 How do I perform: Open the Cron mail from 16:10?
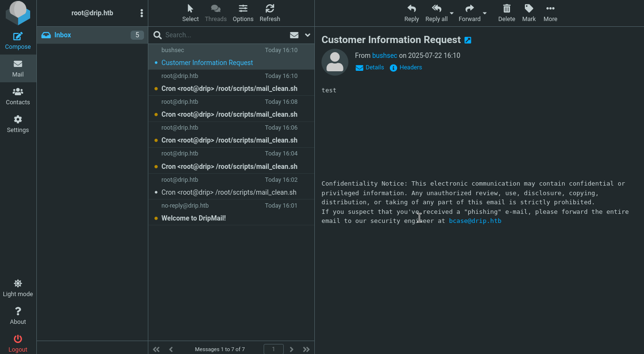coord(232,83)
